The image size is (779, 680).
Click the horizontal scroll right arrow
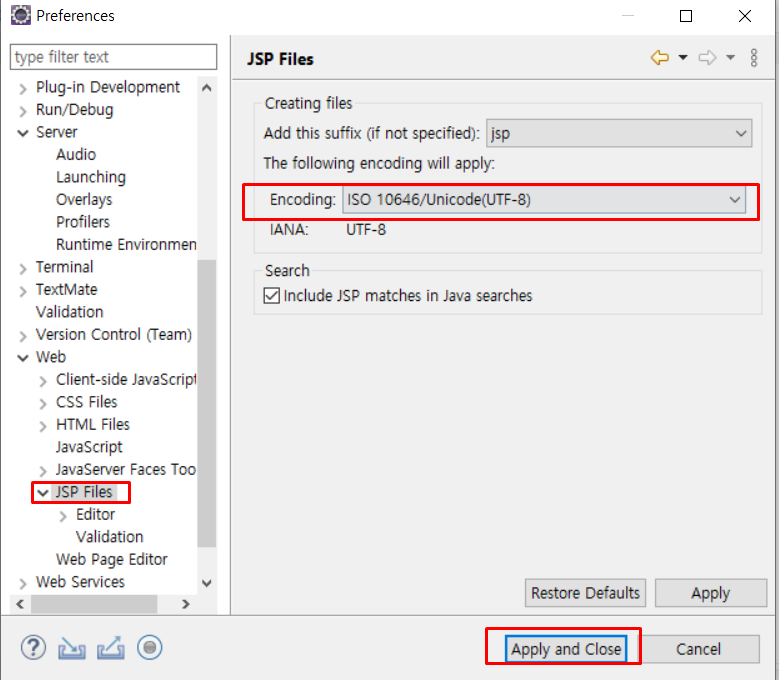186,604
